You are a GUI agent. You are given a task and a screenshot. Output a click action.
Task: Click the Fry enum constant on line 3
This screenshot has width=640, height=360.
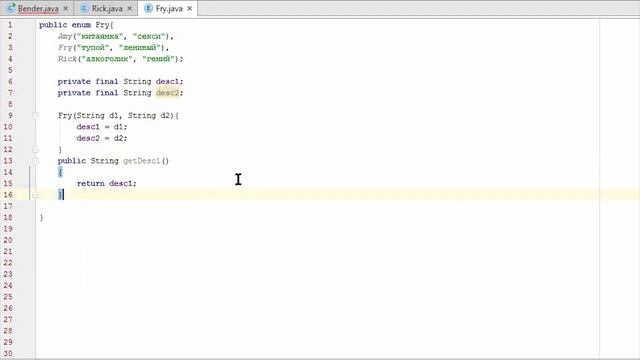64,47
